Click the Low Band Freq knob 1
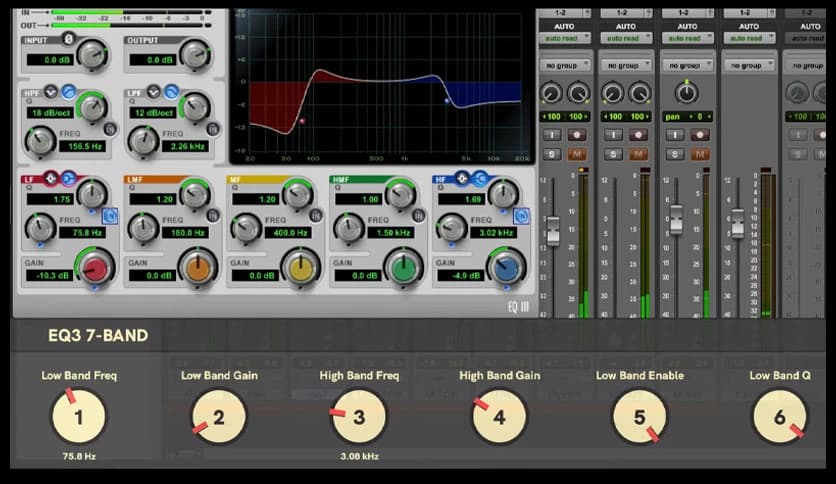The image size is (836, 484). tap(78, 417)
